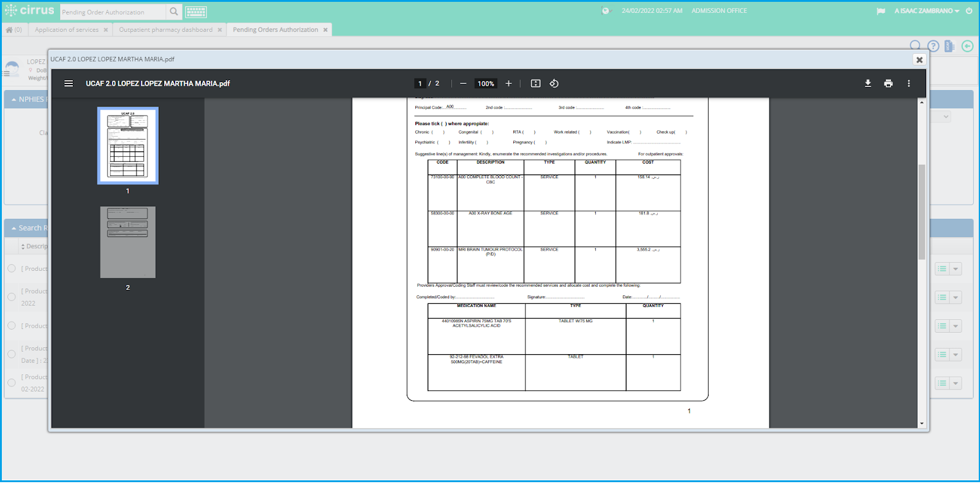Open A ISAAC ZAMBRANO user dropdown
Viewport: 980px width, 484px height.
coord(927,11)
